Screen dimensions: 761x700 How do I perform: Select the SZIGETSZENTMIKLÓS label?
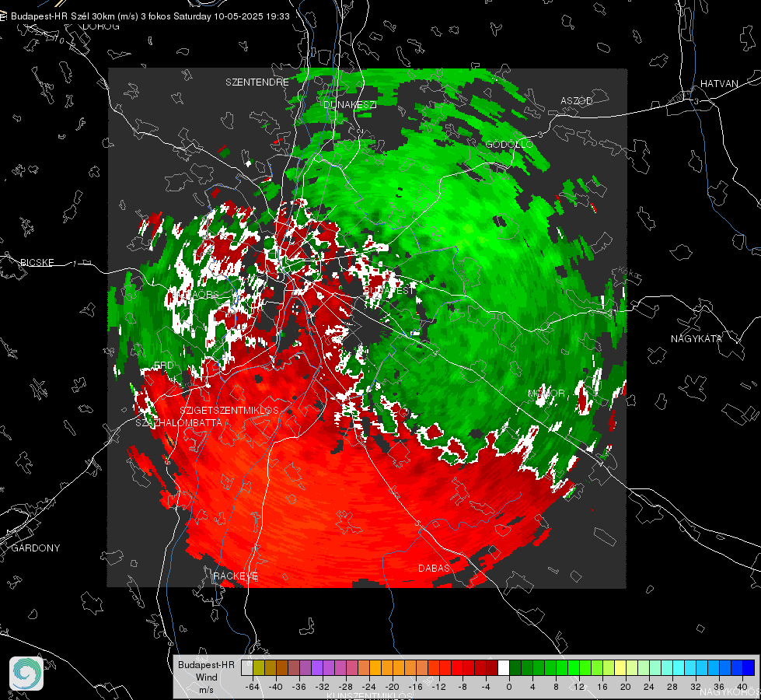point(229,411)
